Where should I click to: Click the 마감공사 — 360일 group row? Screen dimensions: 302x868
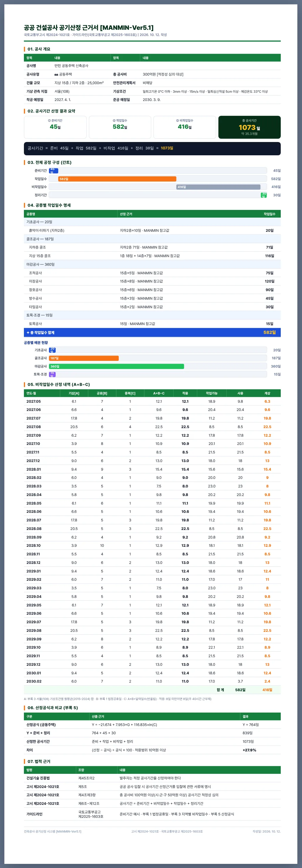click(x=152, y=265)
